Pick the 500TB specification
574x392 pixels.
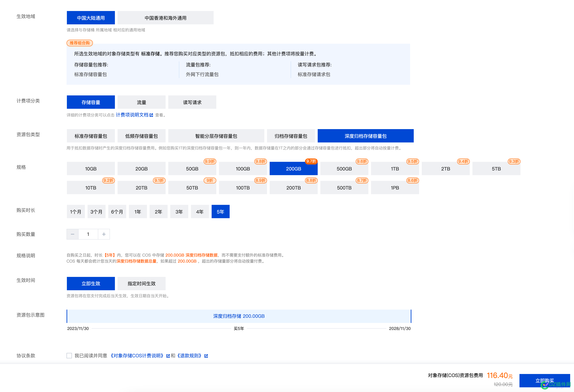(344, 188)
